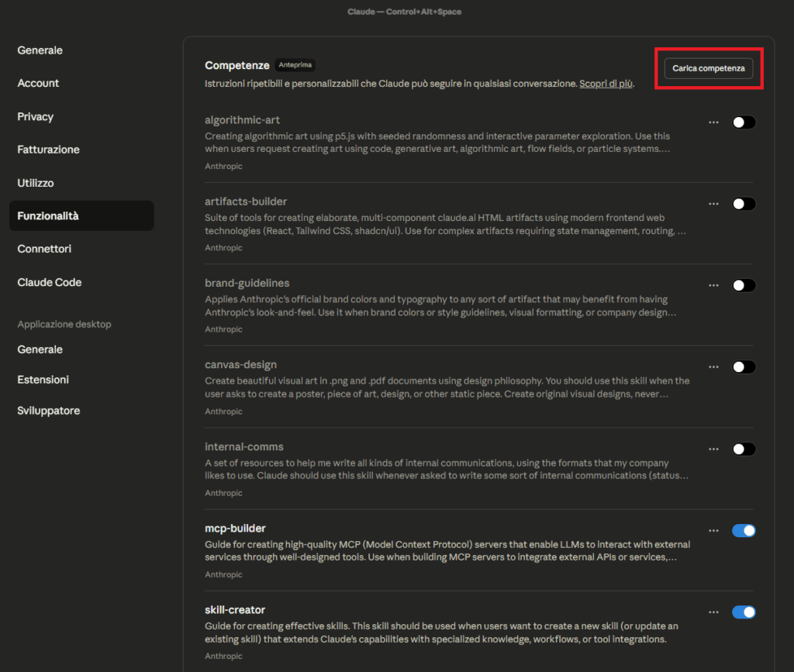The height and width of the screenshot is (672, 794).
Task: Click the Carica competenza button
Action: (x=709, y=68)
